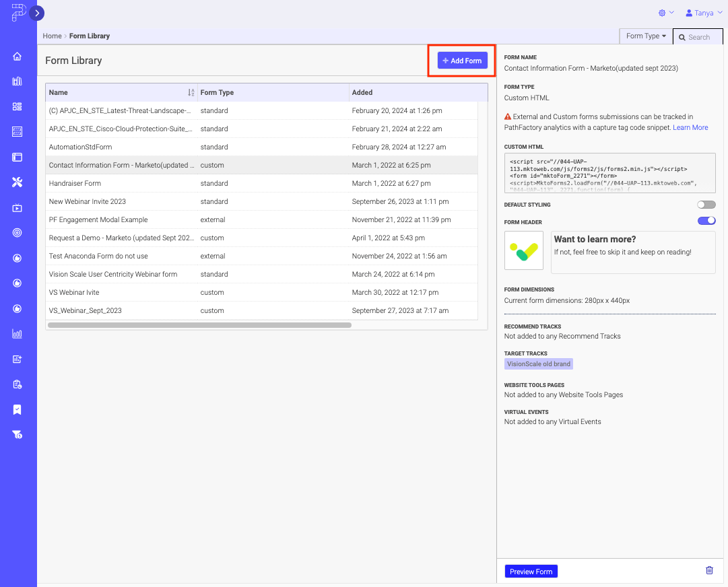Click the VisionScale old brand track tag
This screenshot has height=587, width=728.
(539, 364)
